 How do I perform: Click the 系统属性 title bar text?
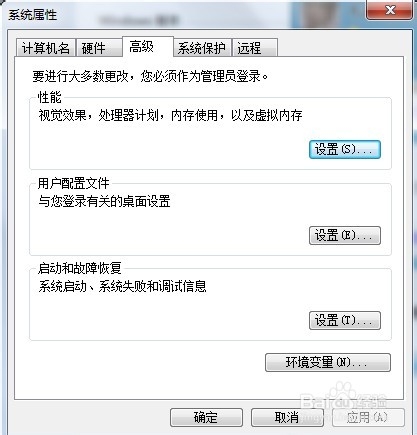(x=32, y=15)
